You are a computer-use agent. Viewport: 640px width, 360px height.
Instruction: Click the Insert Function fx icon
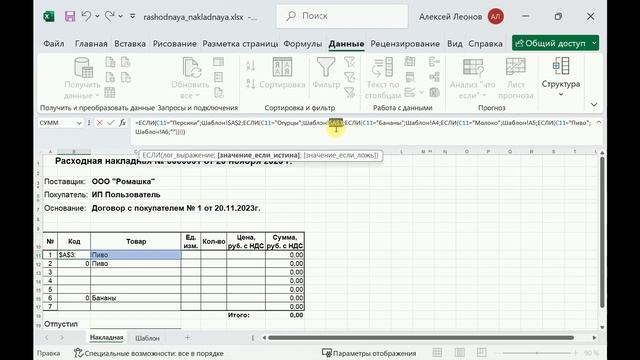122,123
